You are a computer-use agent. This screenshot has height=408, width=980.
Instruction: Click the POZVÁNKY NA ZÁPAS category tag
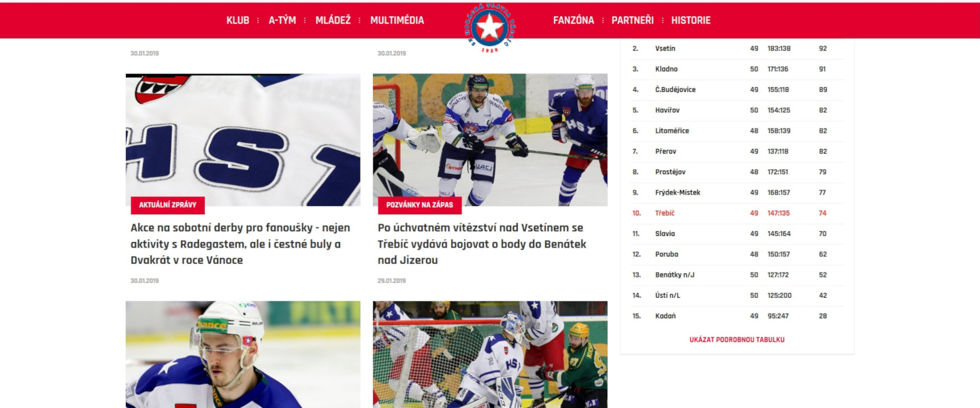coord(420,205)
